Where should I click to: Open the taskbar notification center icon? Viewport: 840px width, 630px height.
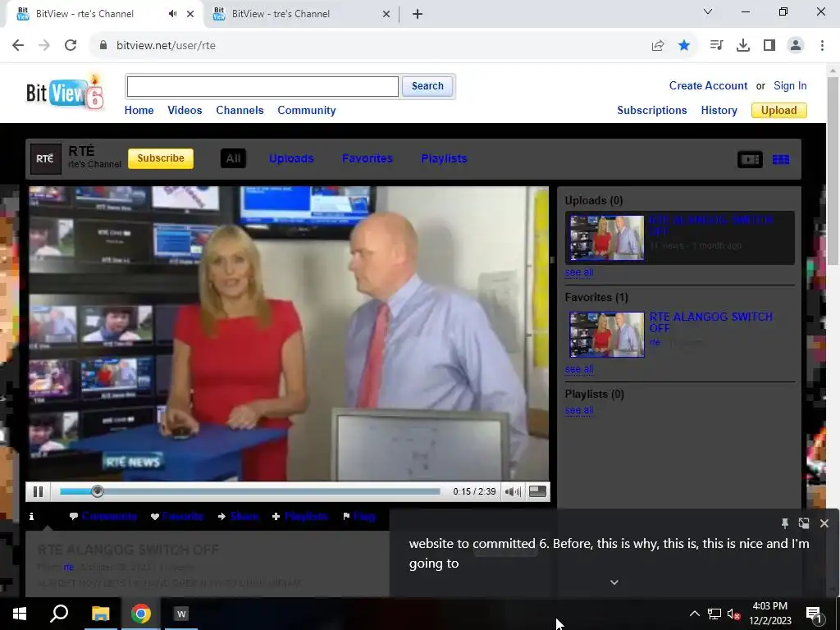click(814, 614)
